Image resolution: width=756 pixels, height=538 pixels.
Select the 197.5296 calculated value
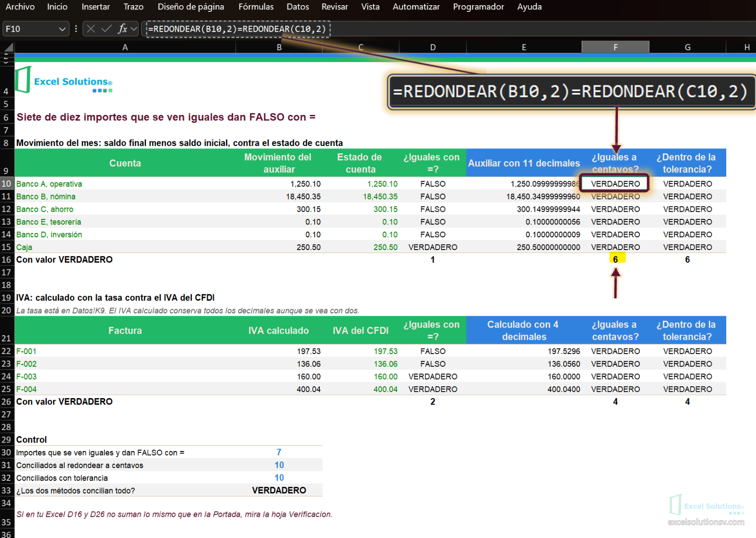coord(524,351)
